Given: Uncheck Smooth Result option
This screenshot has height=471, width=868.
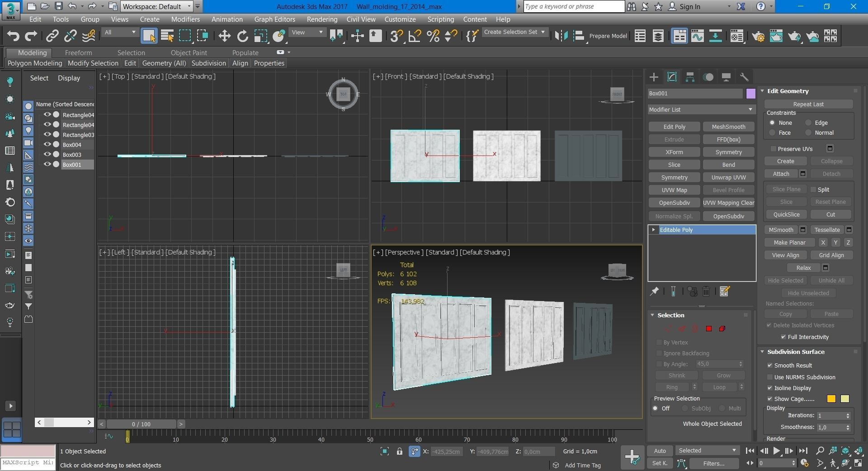Looking at the screenshot, I should 770,365.
